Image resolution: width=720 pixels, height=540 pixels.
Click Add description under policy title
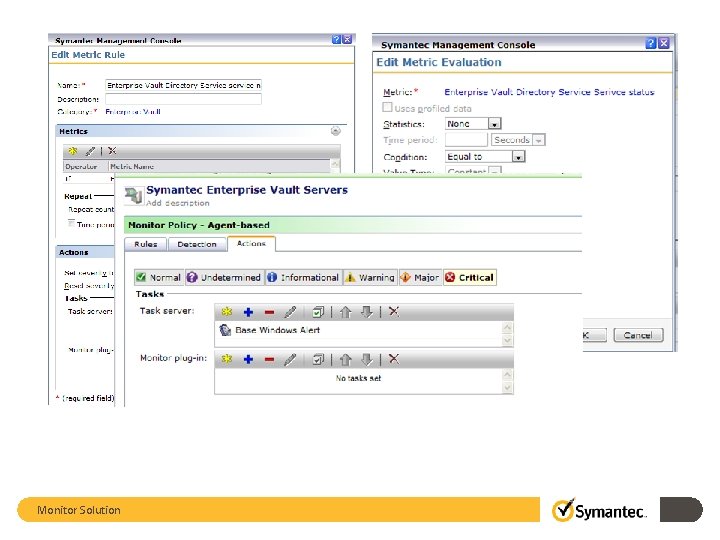click(178, 203)
